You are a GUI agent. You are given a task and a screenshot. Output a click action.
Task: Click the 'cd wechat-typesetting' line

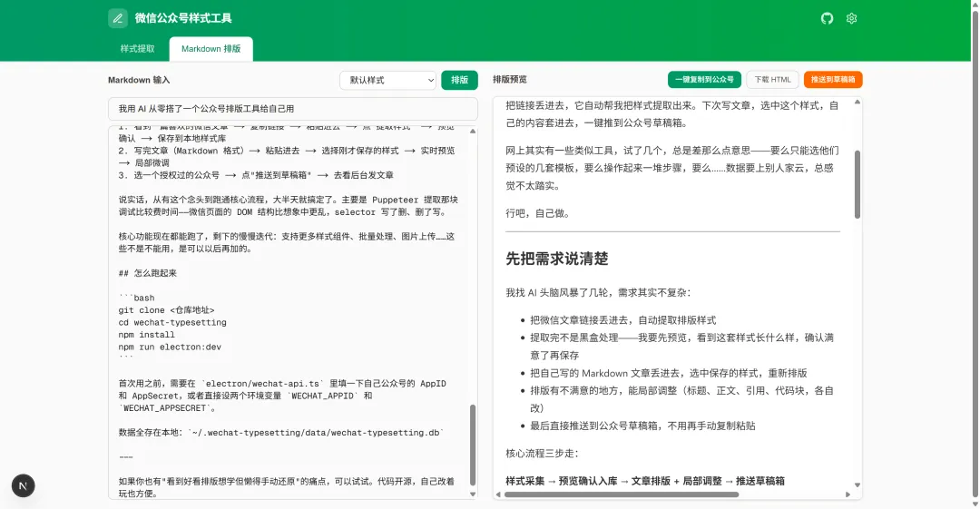tap(172, 322)
